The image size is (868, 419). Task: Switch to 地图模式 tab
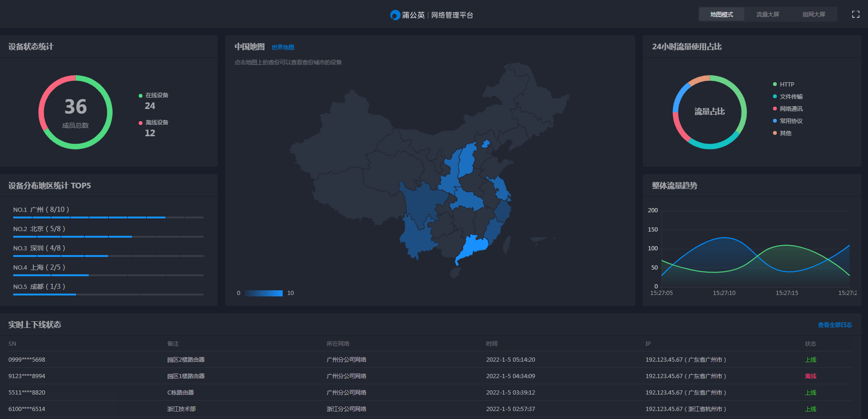click(721, 15)
